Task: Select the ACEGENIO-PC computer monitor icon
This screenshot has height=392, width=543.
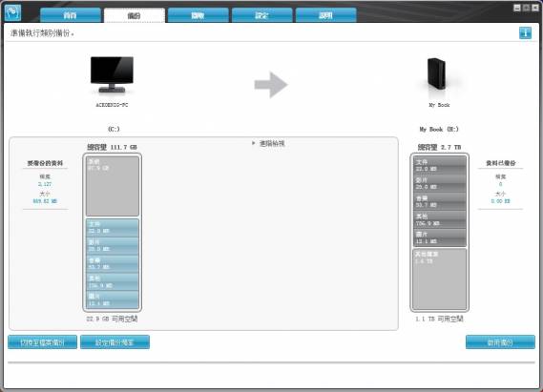Action: click(x=112, y=74)
